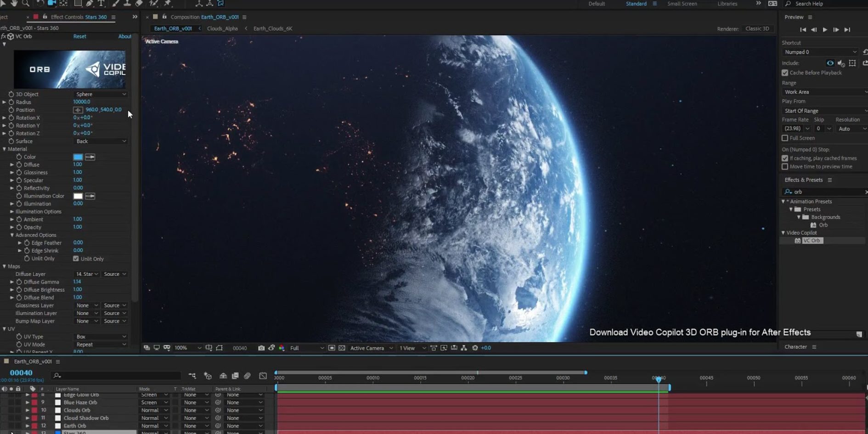The width and height of the screenshot is (868, 434).
Task: Click the Effects & Presets search field
Action: [x=824, y=192]
